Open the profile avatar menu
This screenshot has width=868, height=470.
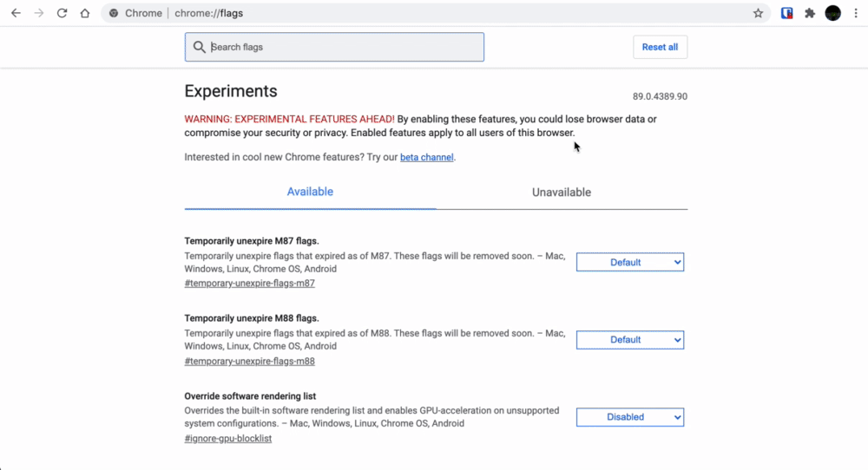(x=832, y=13)
